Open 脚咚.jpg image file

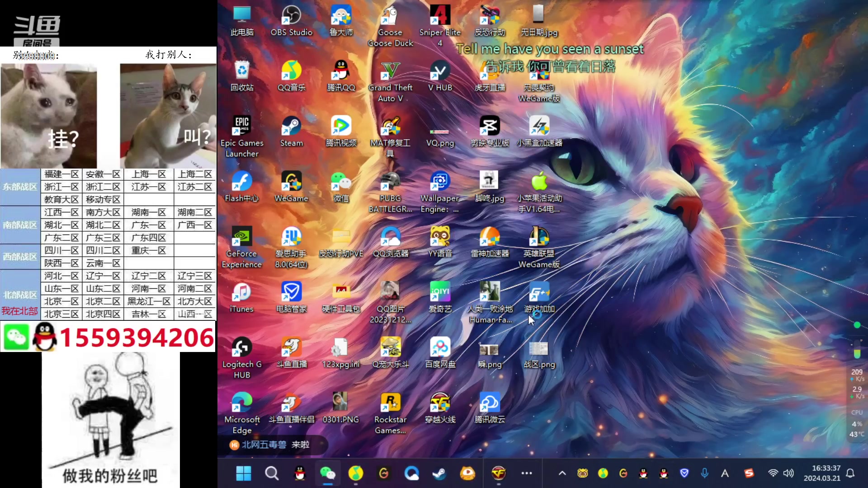point(490,187)
